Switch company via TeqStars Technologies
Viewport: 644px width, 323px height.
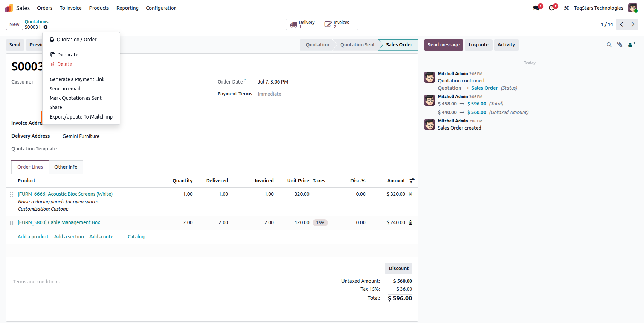pyautogui.click(x=599, y=8)
